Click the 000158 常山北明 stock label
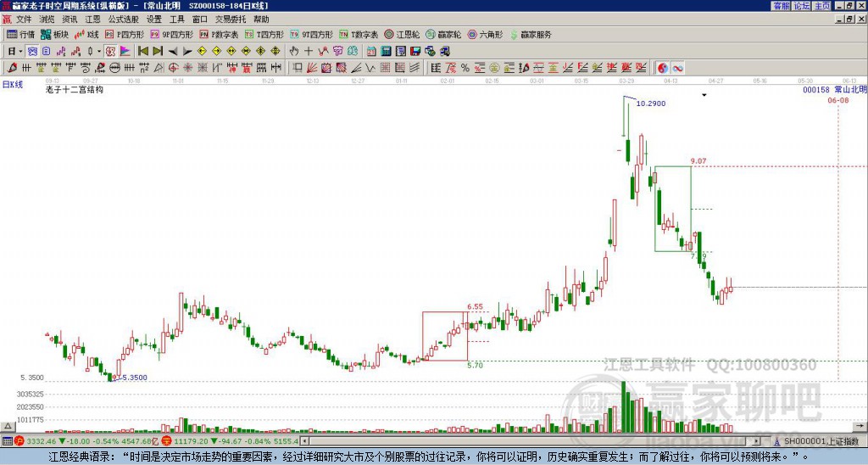 [835, 89]
